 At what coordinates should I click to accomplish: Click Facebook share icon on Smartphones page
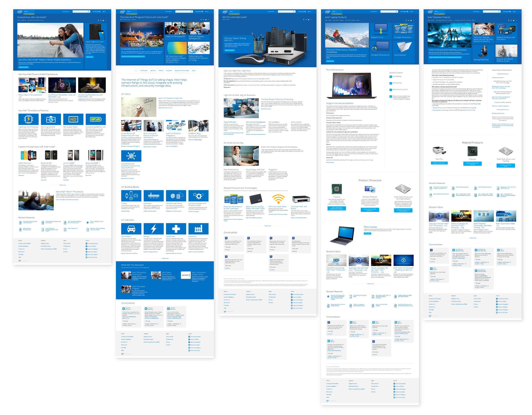[x=98, y=20]
